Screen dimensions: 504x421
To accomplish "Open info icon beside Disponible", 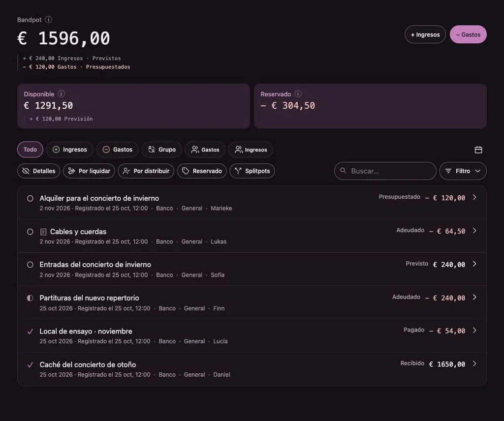I will click(x=61, y=94).
